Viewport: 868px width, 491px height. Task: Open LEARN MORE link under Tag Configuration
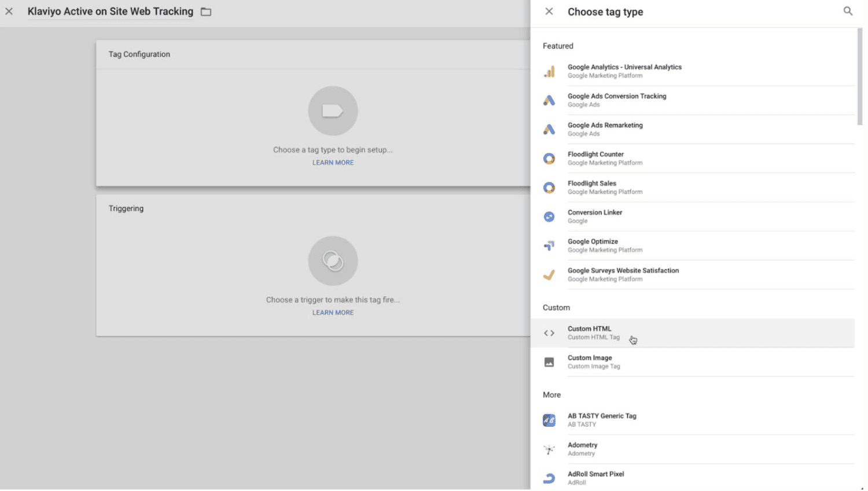[x=333, y=163]
